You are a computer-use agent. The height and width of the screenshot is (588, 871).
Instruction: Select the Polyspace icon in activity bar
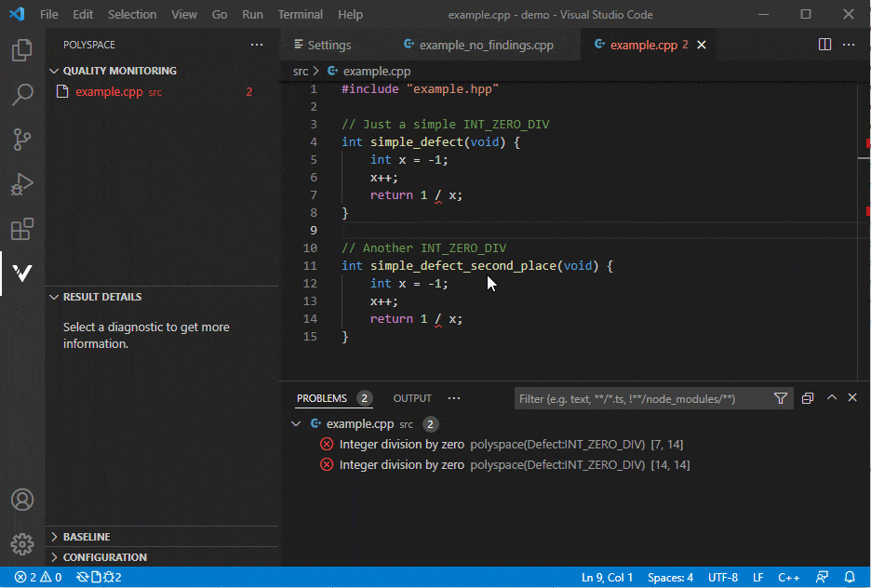(22, 274)
